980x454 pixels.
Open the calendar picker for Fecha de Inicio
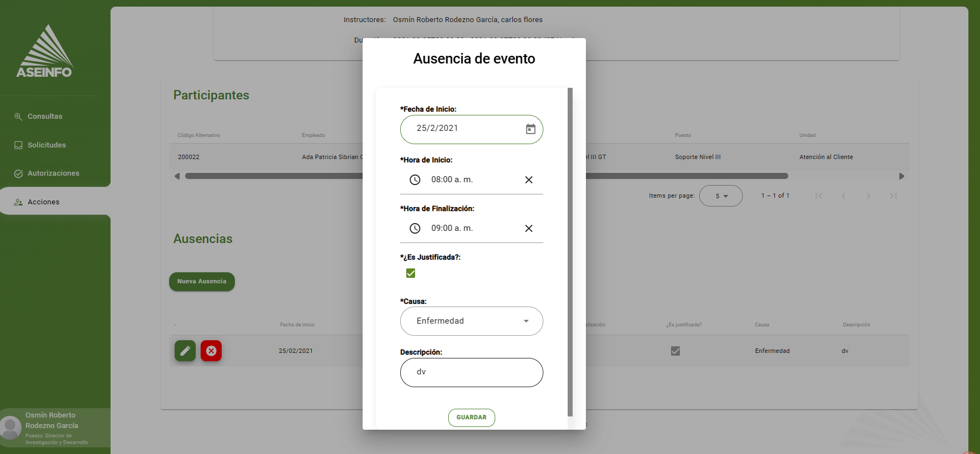530,129
